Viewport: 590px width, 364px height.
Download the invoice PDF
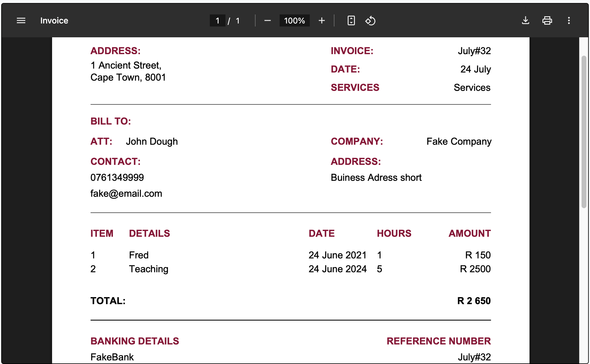click(x=525, y=20)
